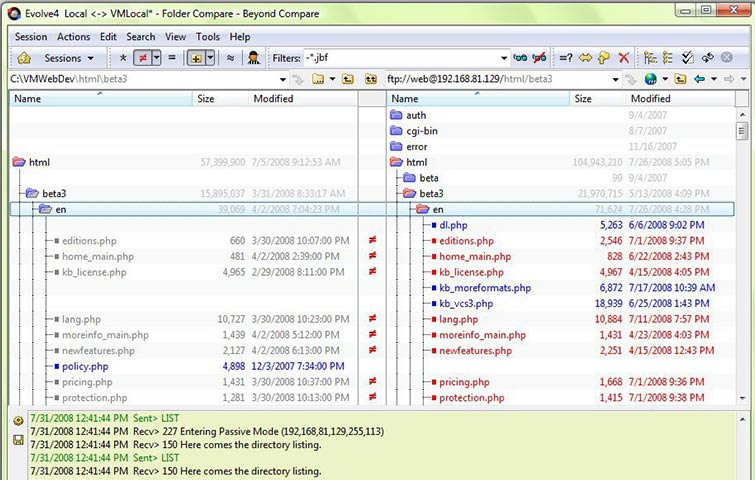Viewport: 755px width, 480px height.
Task: Click the right up-one-level folder icon
Action: coord(680,79)
